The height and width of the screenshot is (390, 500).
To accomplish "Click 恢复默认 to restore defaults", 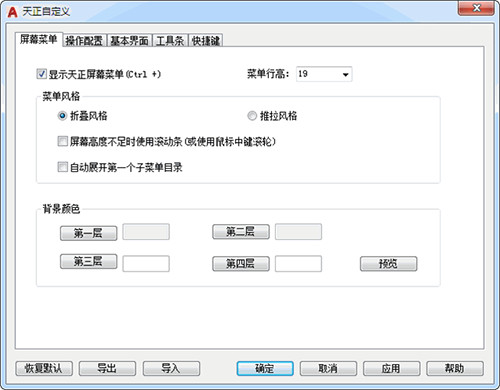I will tap(44, 369).
